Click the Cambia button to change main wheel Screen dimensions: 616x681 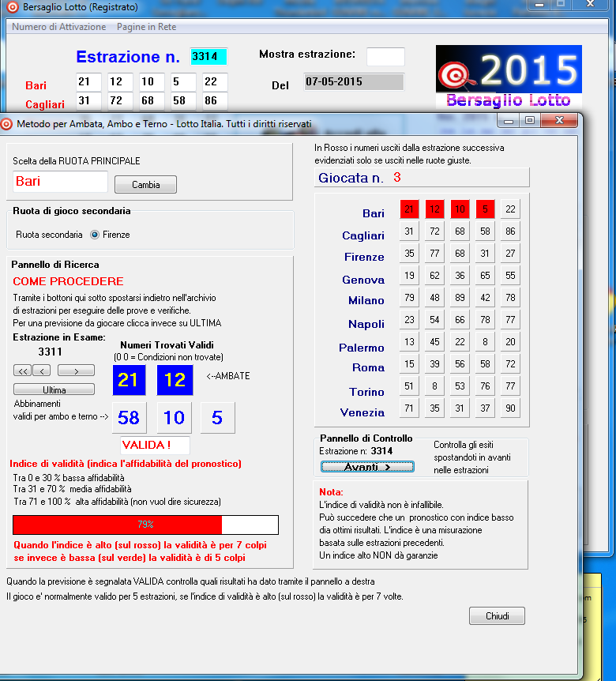(145, 185)
